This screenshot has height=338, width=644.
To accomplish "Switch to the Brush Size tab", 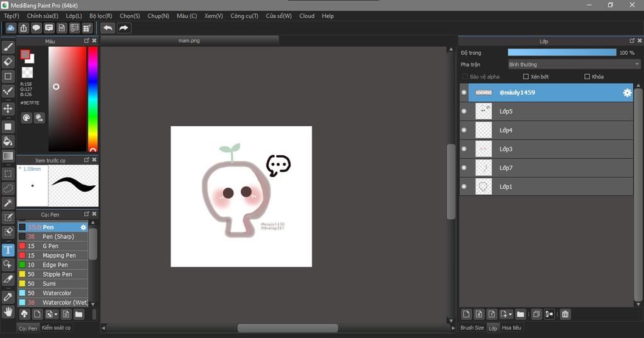I will point(472,328).
